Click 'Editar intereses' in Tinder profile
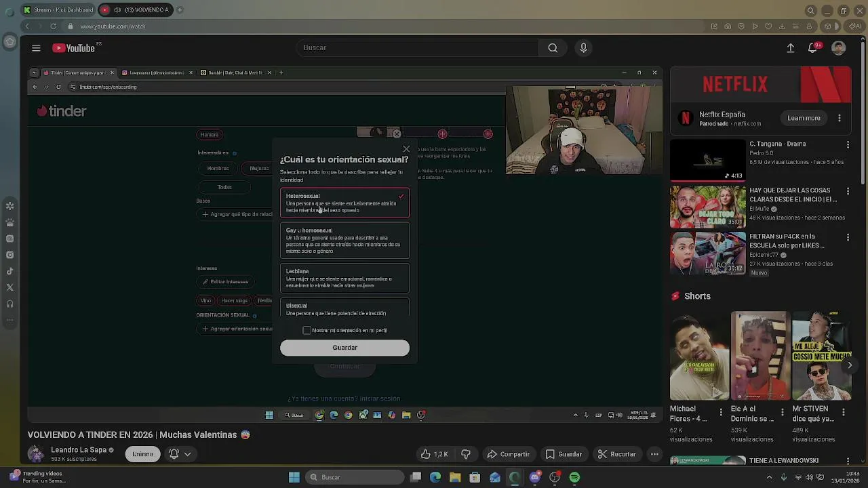This screenshot has width=868, height=488. click(x=225, y=282)
